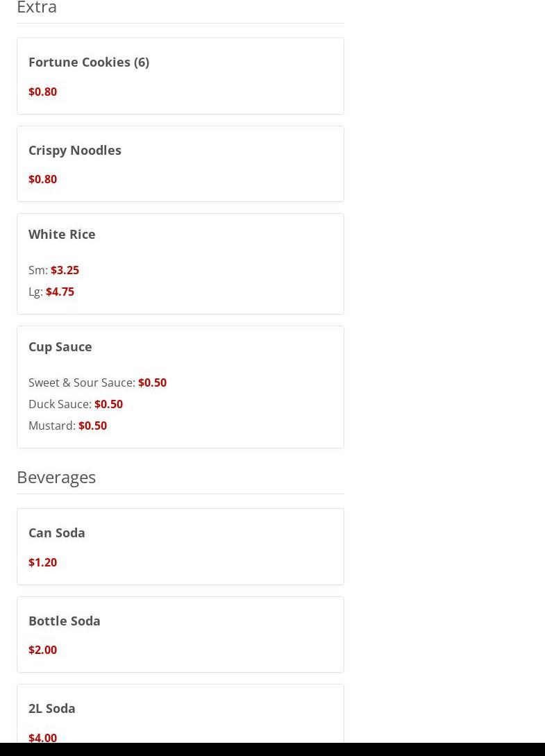Open the Cup Sauce menu item

[60, 346]
